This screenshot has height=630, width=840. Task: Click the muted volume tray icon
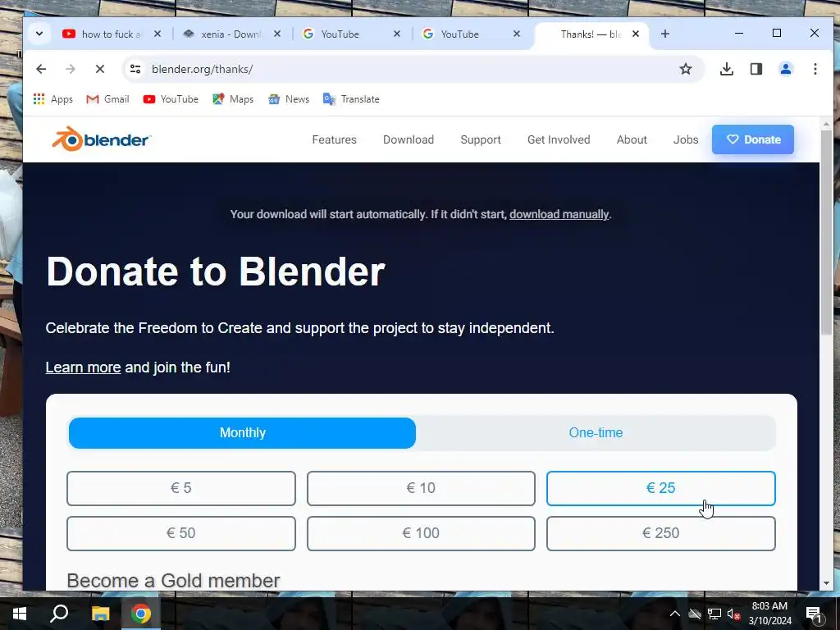tap(734, 614)
